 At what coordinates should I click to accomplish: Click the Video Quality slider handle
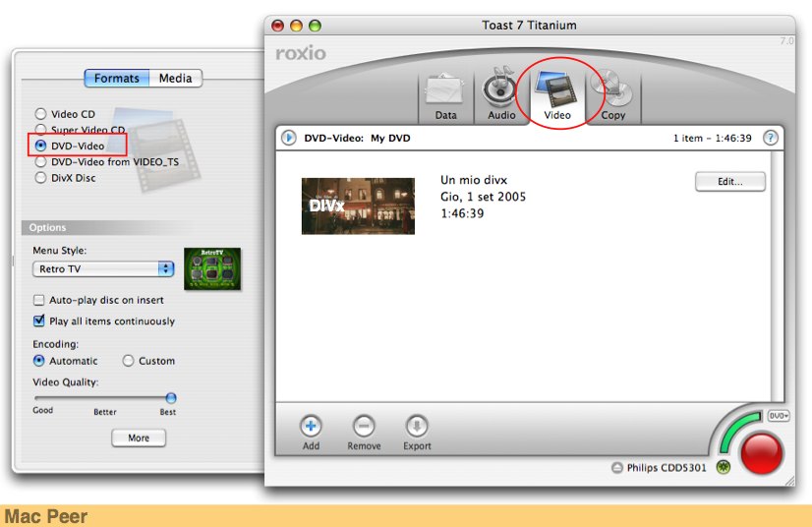point(171,398)
